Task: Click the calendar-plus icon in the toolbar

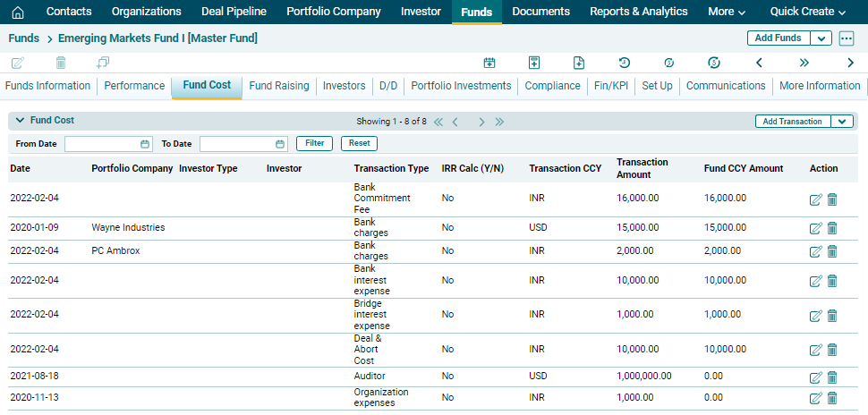Action: tap(489, 63)
